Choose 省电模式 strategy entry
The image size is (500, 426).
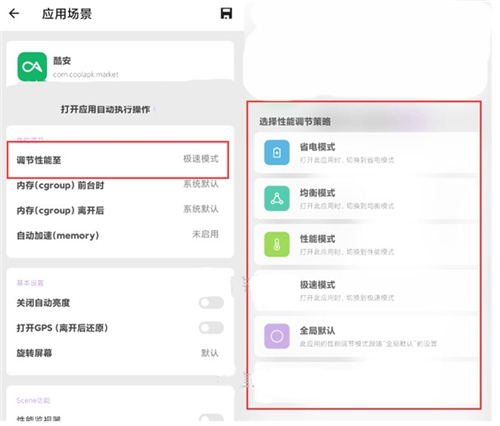click(x=366, y=153)
